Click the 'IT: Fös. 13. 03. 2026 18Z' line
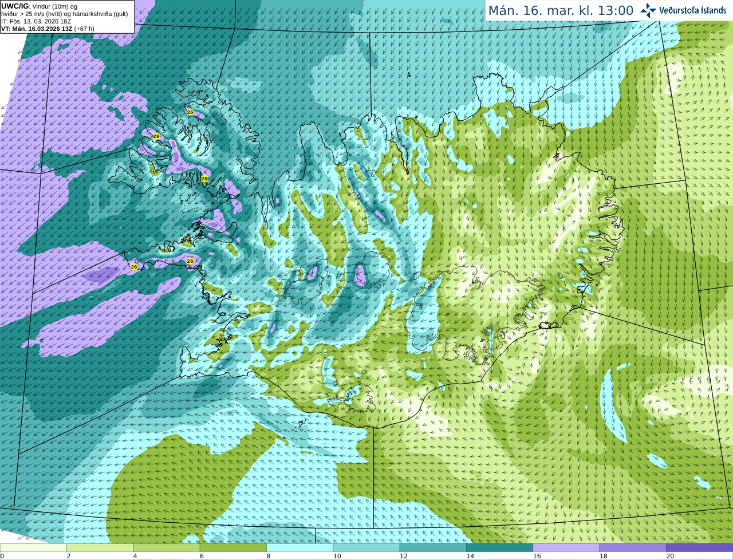 click(37, 21)
